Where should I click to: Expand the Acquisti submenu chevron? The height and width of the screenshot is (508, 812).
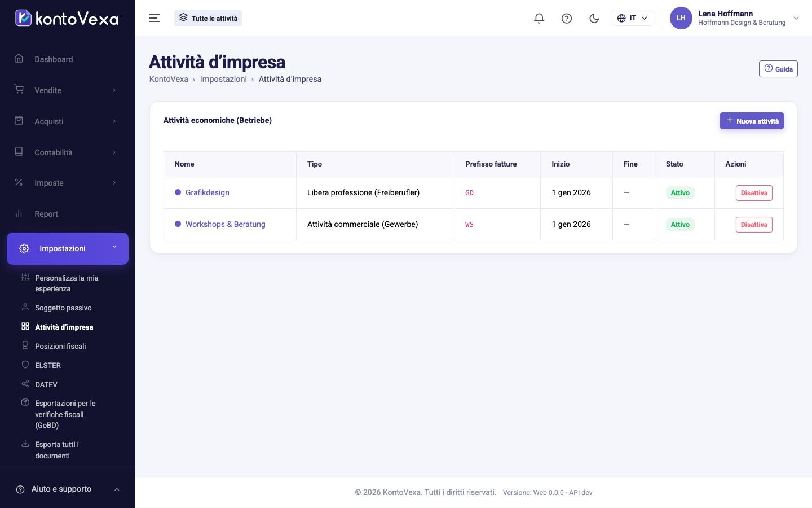(x=114, y=121)
